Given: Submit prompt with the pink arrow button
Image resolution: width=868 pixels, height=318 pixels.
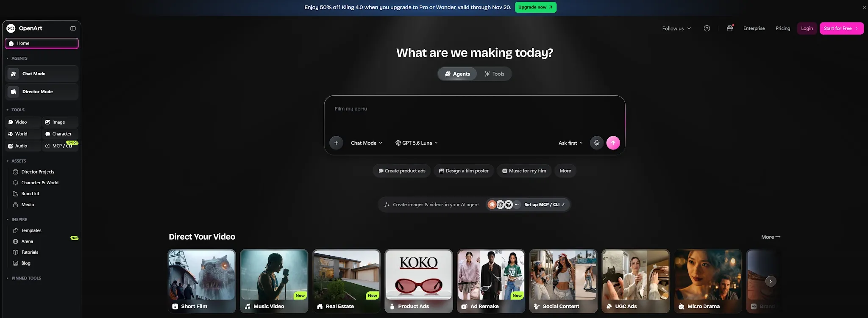Looking at the screenshot, I should tap(613, 143).
